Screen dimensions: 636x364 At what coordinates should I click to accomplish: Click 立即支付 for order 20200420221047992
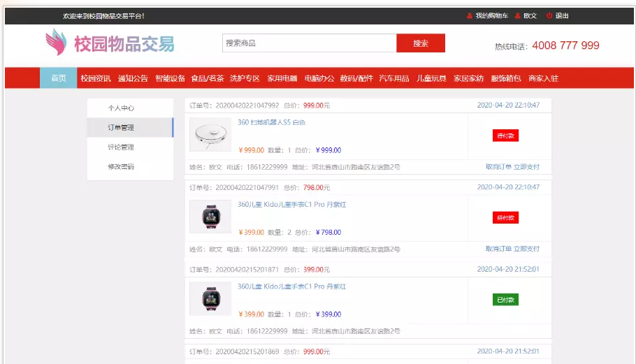[x=526, y=166]
